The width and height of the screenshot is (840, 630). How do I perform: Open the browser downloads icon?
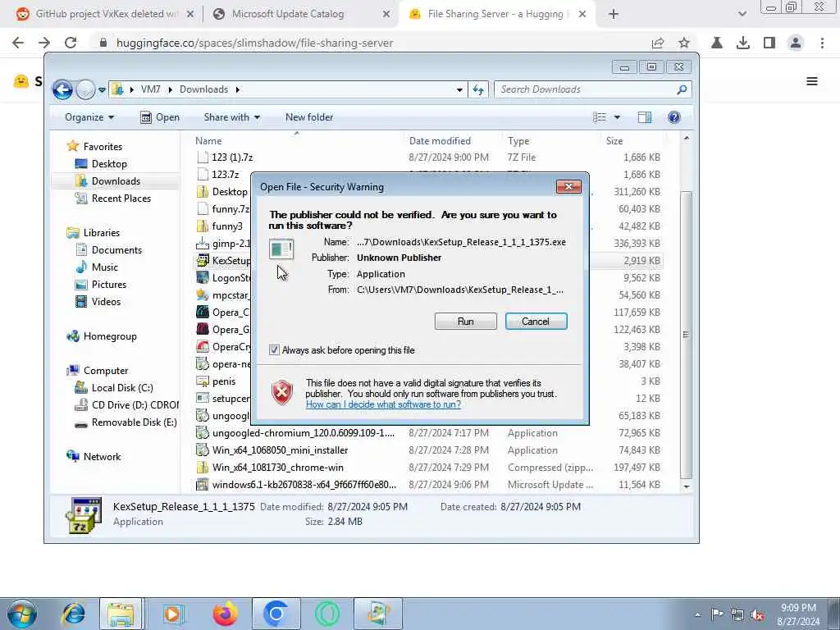tap(743, 43)
